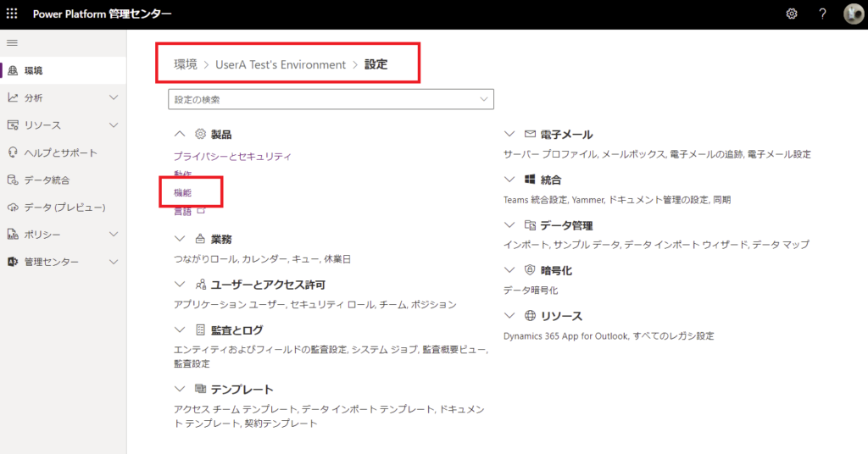Expand the ユーザーとアクセス許可 section chevron
Screen dimensions: 868x454
tap(180, 285)
